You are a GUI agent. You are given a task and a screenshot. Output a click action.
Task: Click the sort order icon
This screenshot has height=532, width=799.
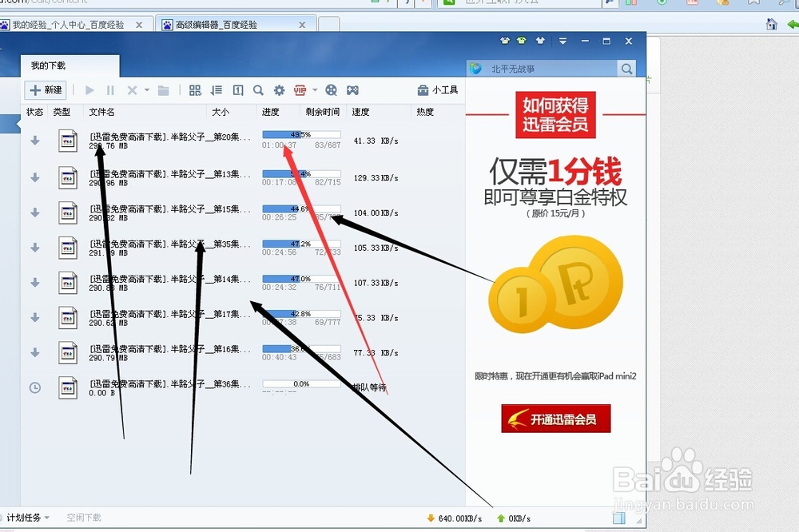[216, 90]
